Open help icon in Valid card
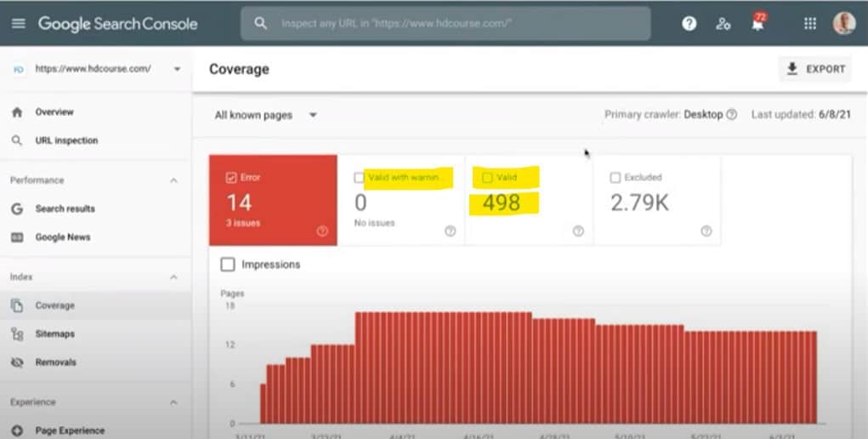This screenshot has width=868, height=439. (x=578, y=231)
